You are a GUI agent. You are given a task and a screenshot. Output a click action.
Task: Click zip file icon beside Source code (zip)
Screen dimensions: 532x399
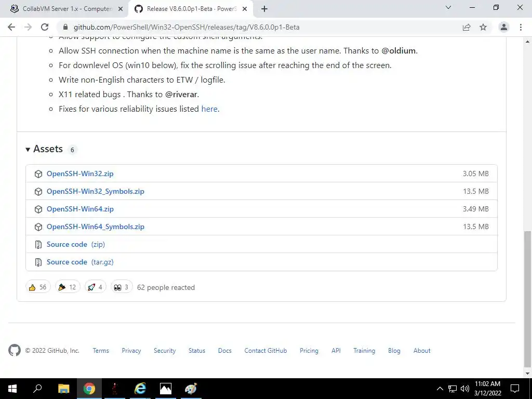click(38, 245)
